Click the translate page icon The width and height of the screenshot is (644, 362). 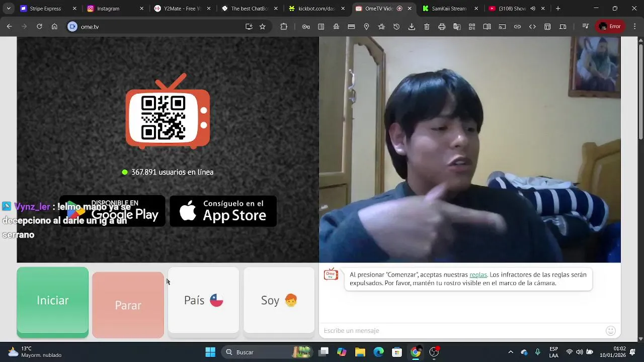pyautogui.click(x=457, y=27)
